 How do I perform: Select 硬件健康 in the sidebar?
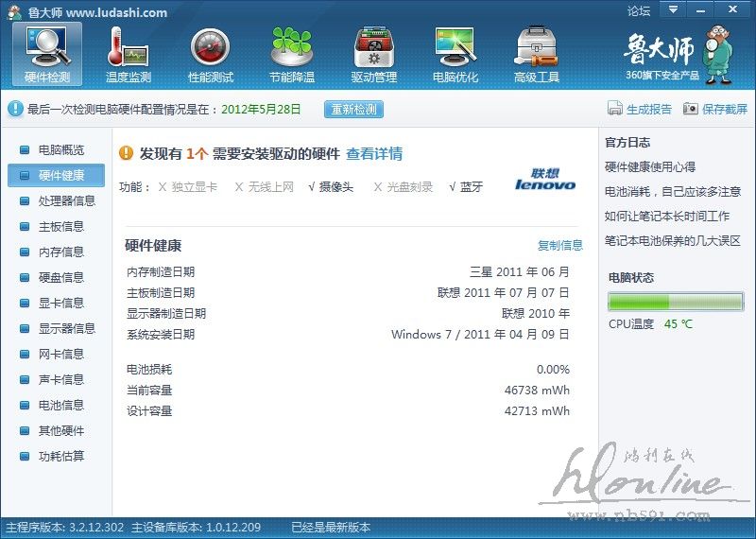point(56,175)
